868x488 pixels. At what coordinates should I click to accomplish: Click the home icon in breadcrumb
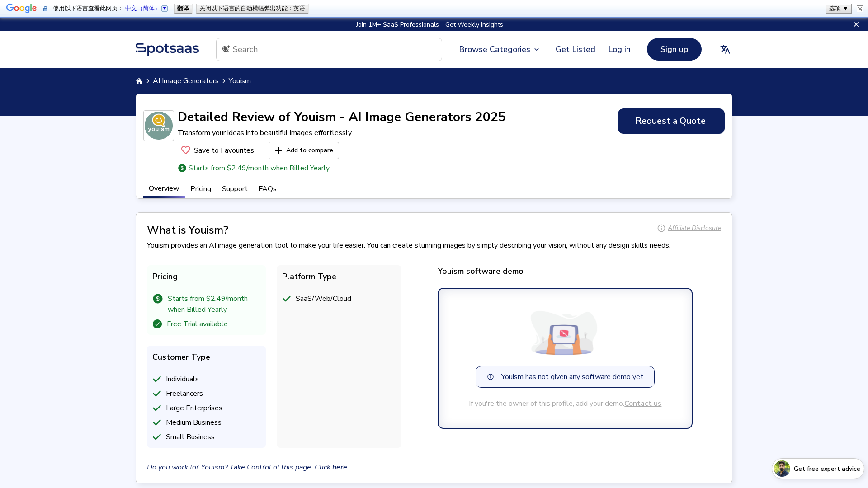point(139,81)
